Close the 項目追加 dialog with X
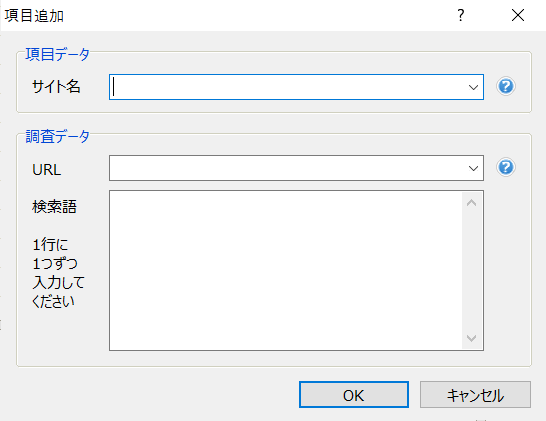The image size is (546, 421). point(518,15)
